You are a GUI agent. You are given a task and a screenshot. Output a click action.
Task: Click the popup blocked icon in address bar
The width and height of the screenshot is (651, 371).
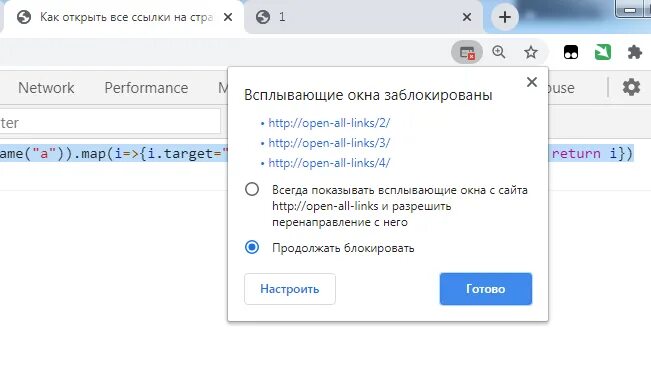(x=467, y=53)
